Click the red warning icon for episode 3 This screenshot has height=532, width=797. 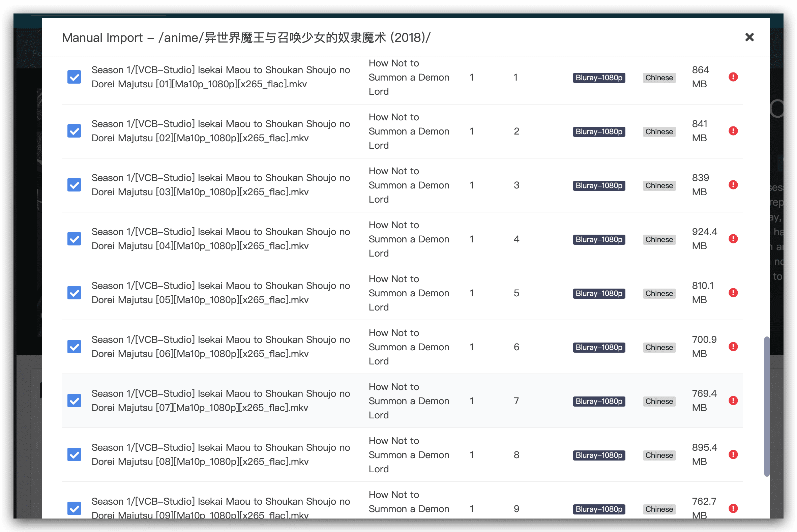(733, 185)
